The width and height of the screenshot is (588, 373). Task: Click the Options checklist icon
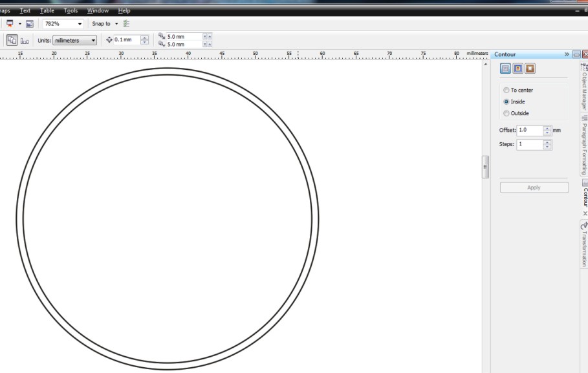tap(126, 24)
